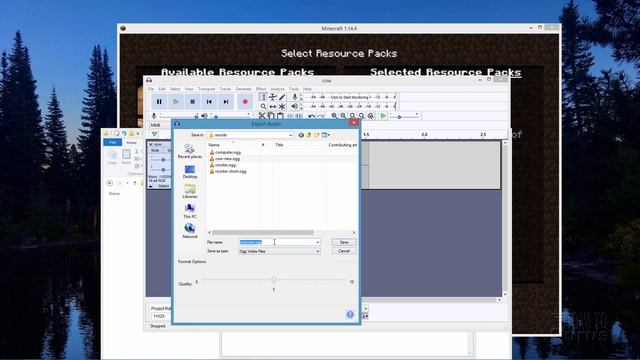This screenshot has width=640, height=360.
Task: Select the Envelope tool
Action: 273,97
